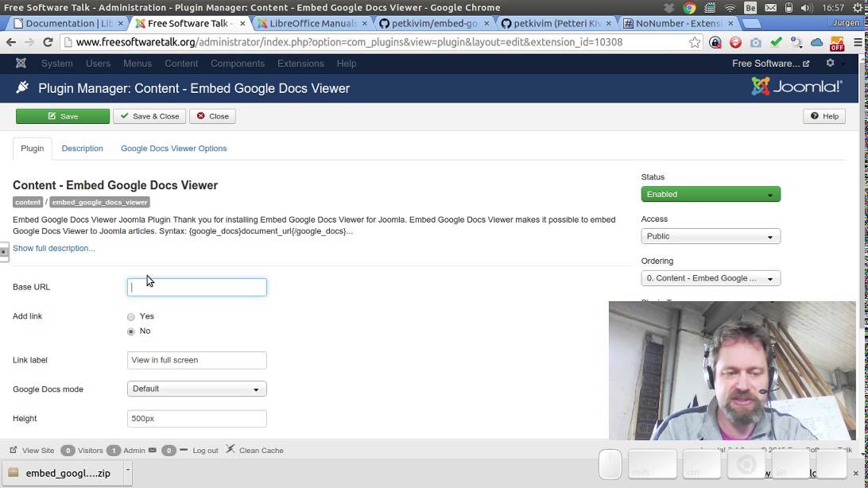Switch to the petkivim/embed-go browser tab

pyautogui.click(x=433, y=23)
